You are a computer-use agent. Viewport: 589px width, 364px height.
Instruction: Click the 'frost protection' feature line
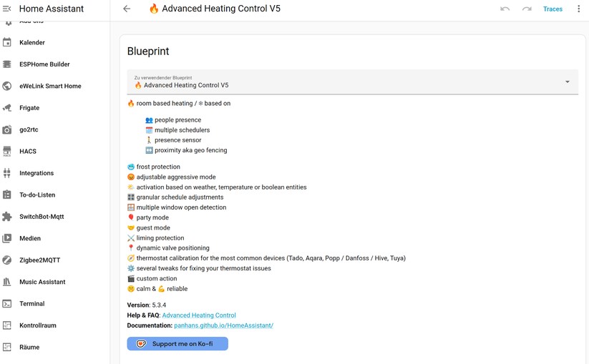[154, 167]
